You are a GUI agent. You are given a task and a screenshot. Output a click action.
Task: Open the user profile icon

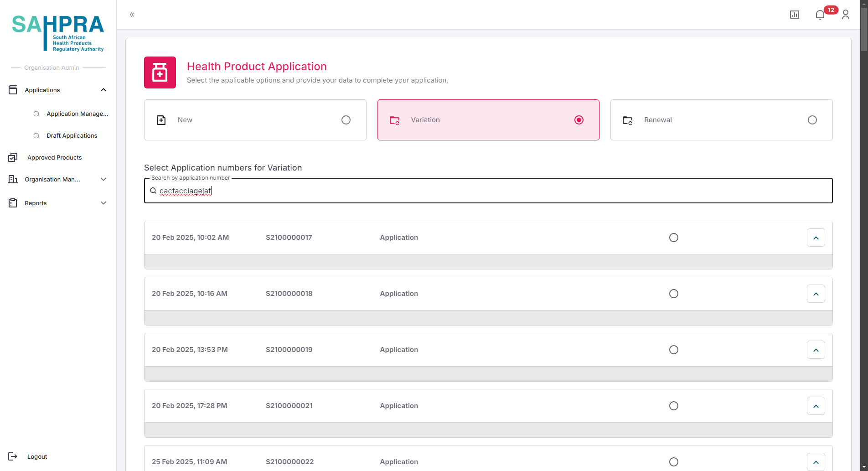[845, 15]
